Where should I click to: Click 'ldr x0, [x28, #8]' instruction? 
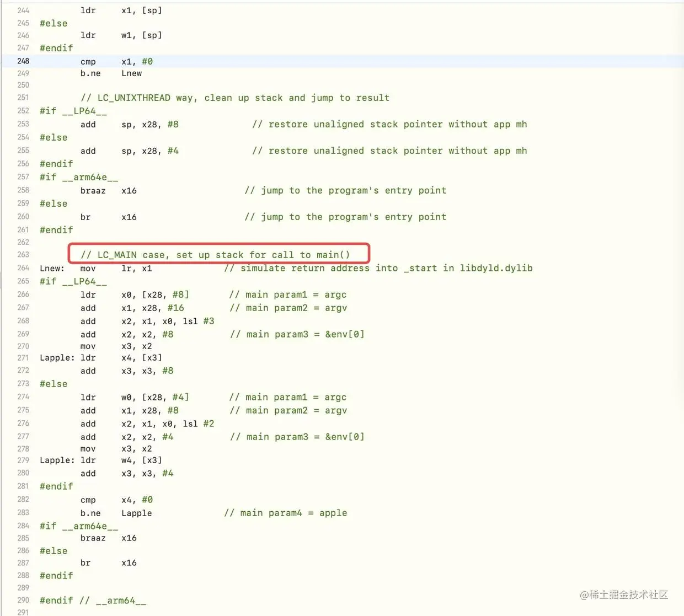point(135,294)
